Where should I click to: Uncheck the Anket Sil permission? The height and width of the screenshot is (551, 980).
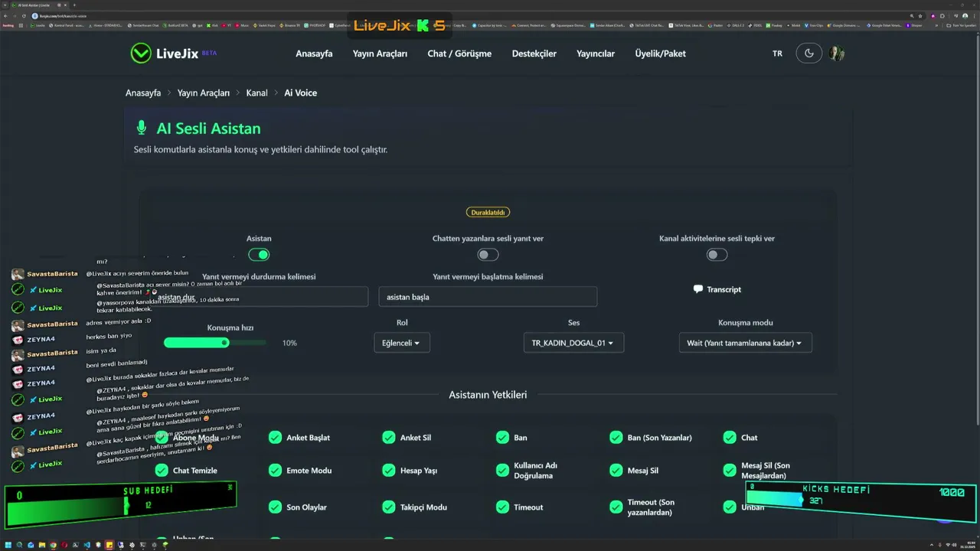tap(389, 438)
